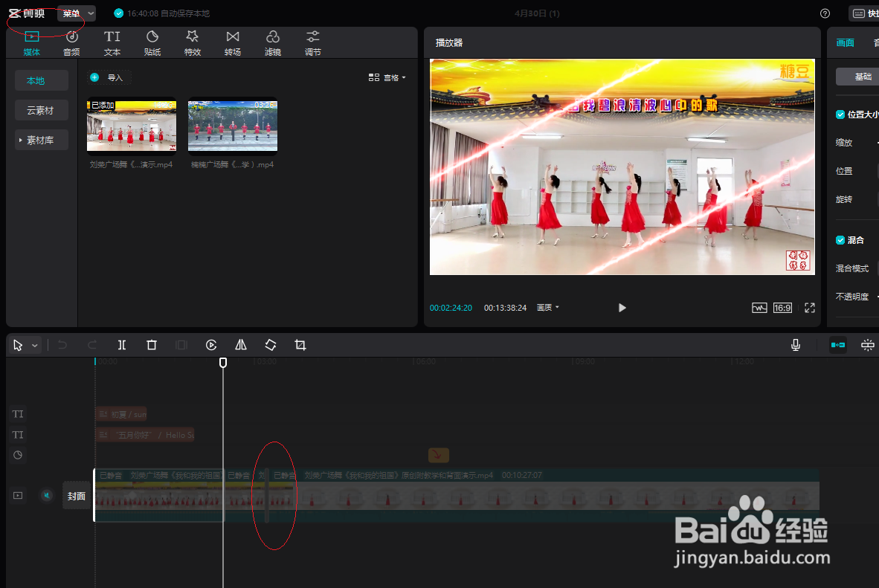Play the preview video
The image size is (879, 588).
[622, 308]
